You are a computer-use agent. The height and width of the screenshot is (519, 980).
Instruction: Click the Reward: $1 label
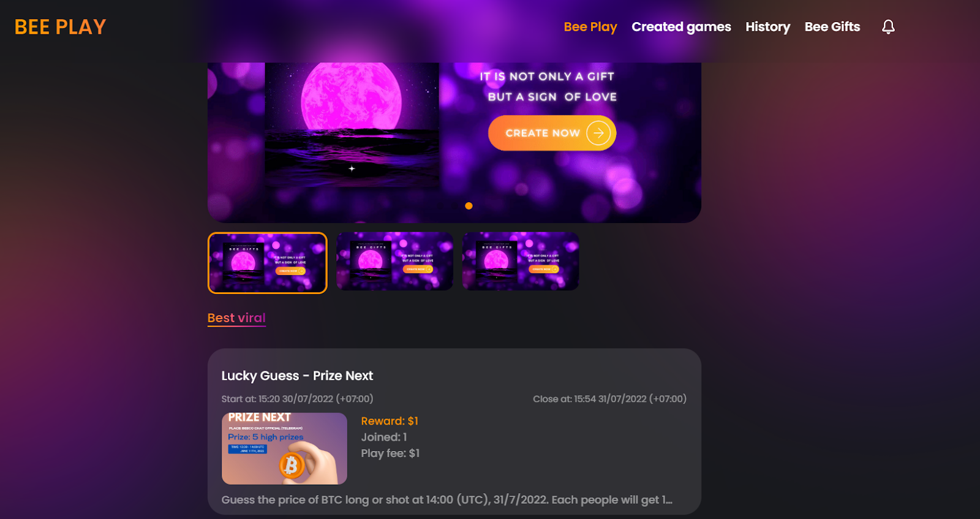click(x=390, y=421)
